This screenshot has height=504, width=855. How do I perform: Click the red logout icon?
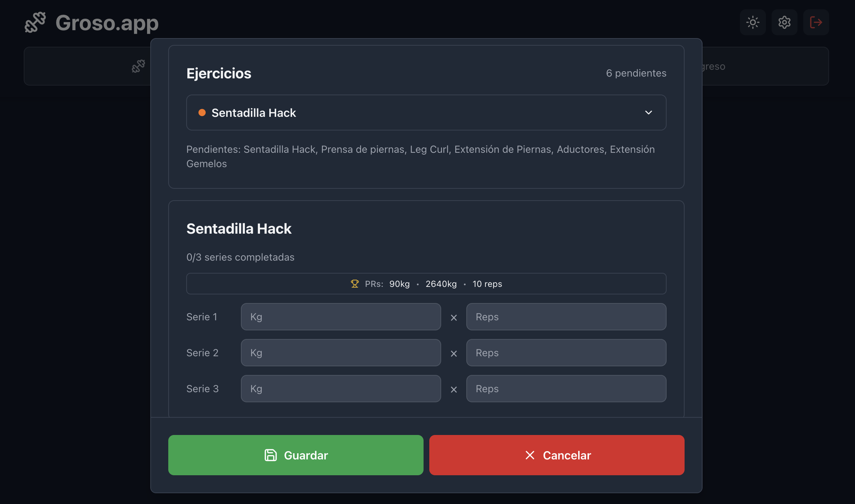[816, 22]
